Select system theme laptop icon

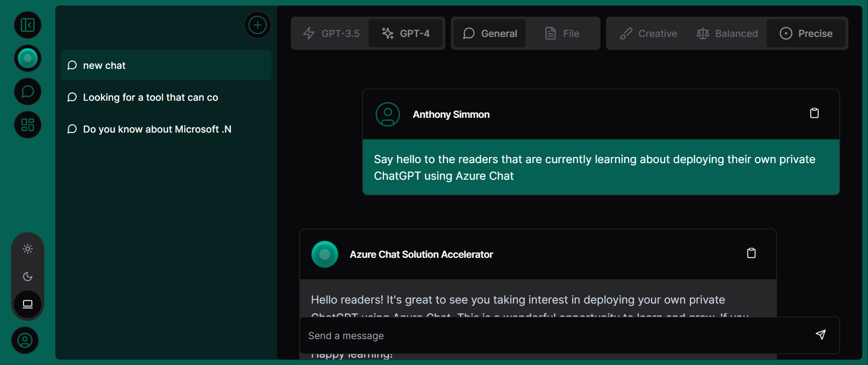[28, 304]
